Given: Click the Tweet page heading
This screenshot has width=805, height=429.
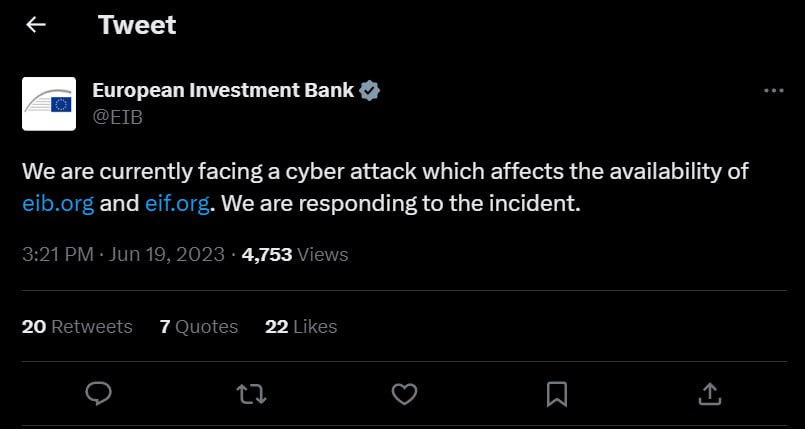Looking at the screenshot, I should tap(137, 25).
